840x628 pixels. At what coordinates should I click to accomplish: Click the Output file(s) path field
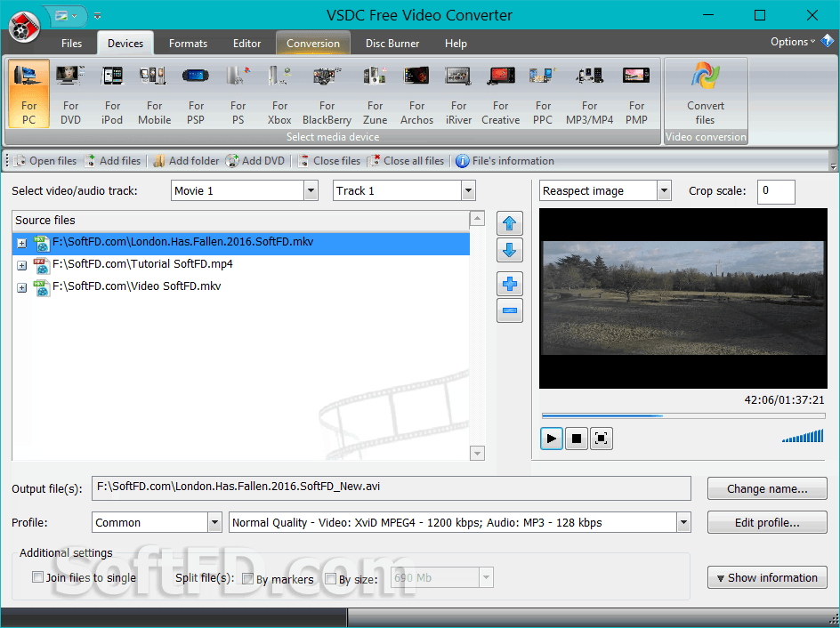click(x=391, y=488)
